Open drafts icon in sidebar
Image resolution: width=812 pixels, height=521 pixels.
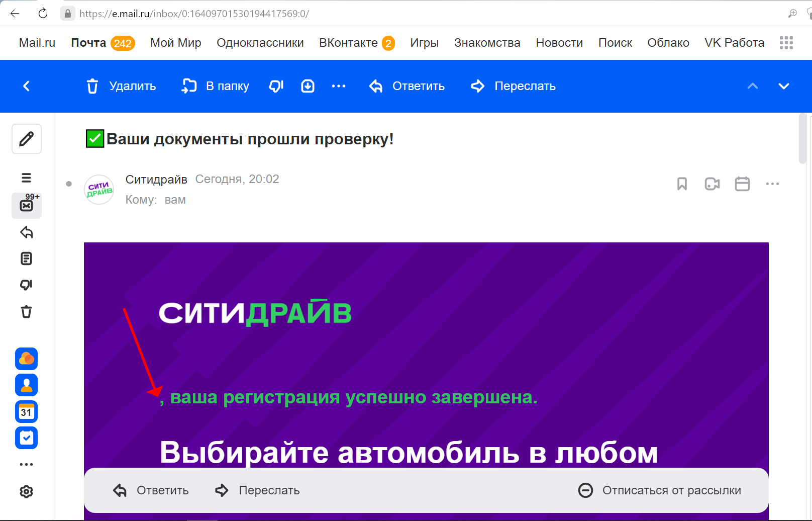(x=27, y=258)
